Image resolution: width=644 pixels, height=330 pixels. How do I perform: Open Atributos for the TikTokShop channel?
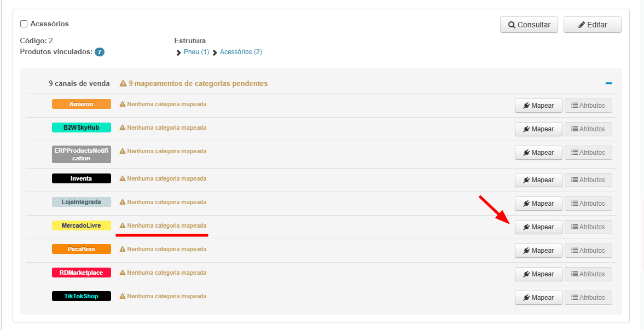pyautogui.click(x=588, y=298)
